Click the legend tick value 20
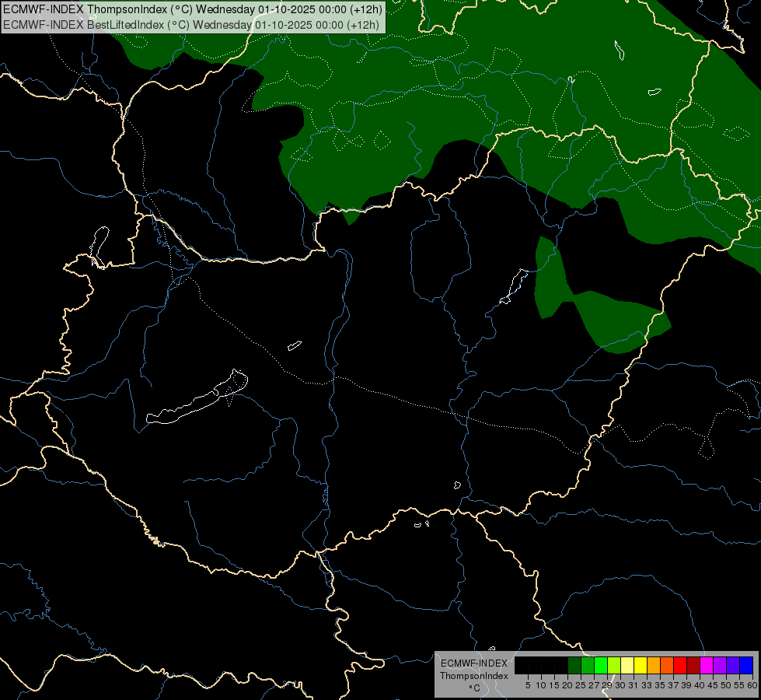Image resolution: width=761 pixels, height=700 pixels. pos(567,685)
